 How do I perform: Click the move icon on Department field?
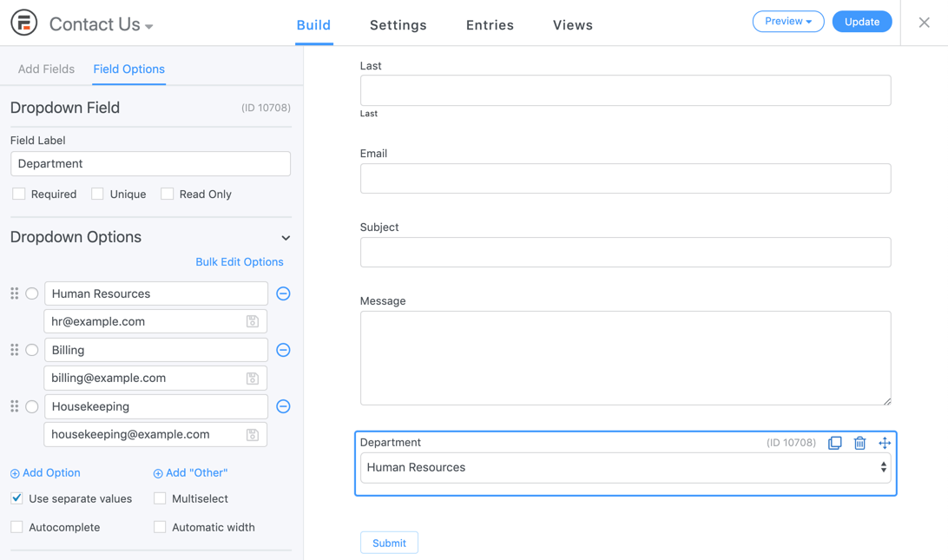(x=885, y=443)
